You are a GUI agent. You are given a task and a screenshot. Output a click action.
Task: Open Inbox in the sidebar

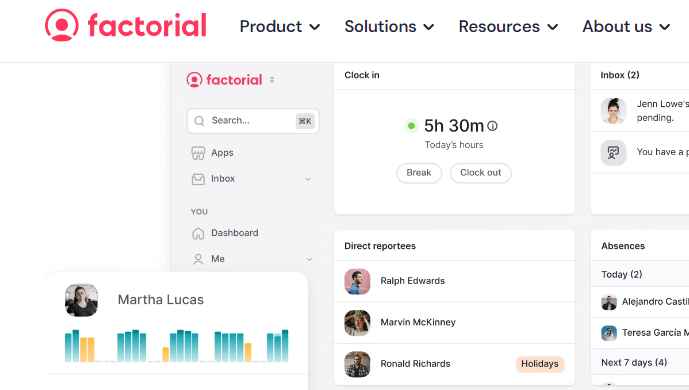223,178
